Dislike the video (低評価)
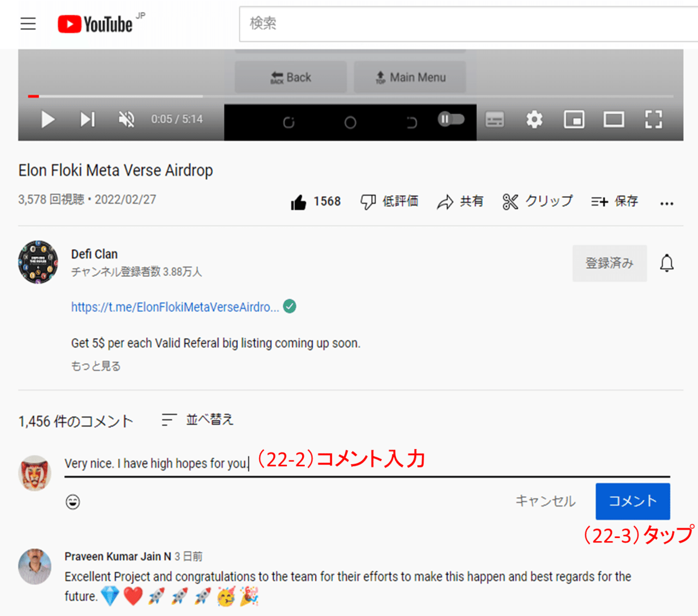 click(x=389, y=202)
